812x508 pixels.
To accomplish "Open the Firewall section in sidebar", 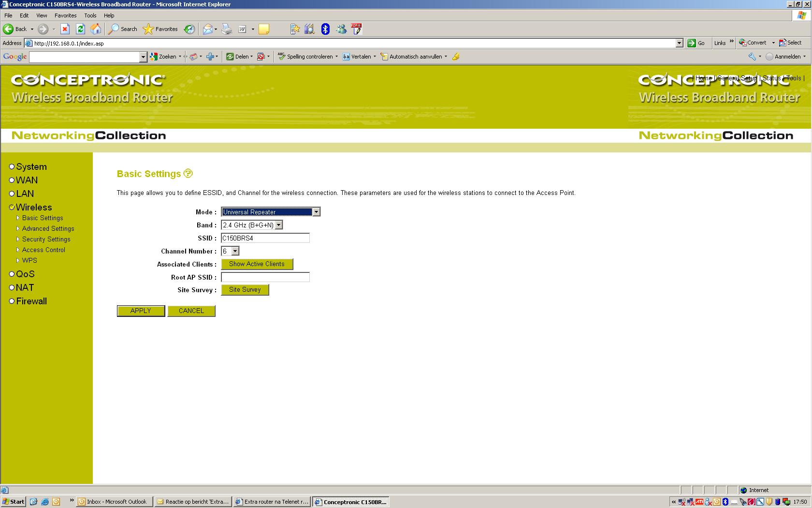I will 31,301.
